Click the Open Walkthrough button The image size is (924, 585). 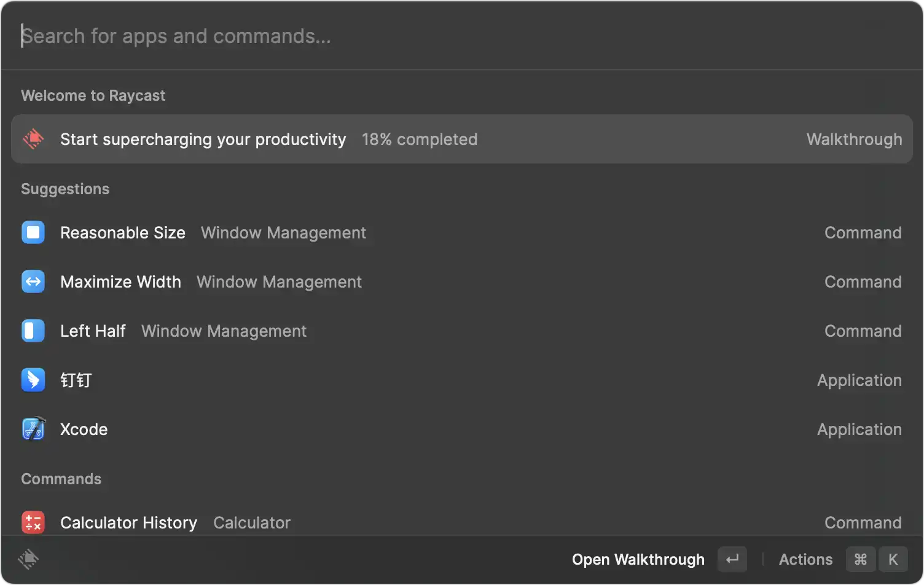tap(638, 559)
